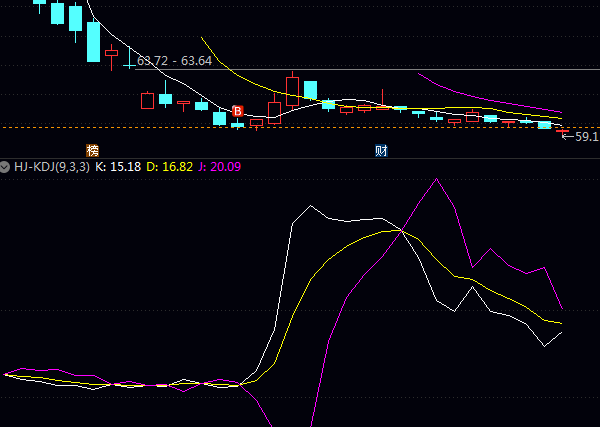Click the gray 63.72 gap horizontal line
Screen dimensions: 602x427
pos(368,70)
